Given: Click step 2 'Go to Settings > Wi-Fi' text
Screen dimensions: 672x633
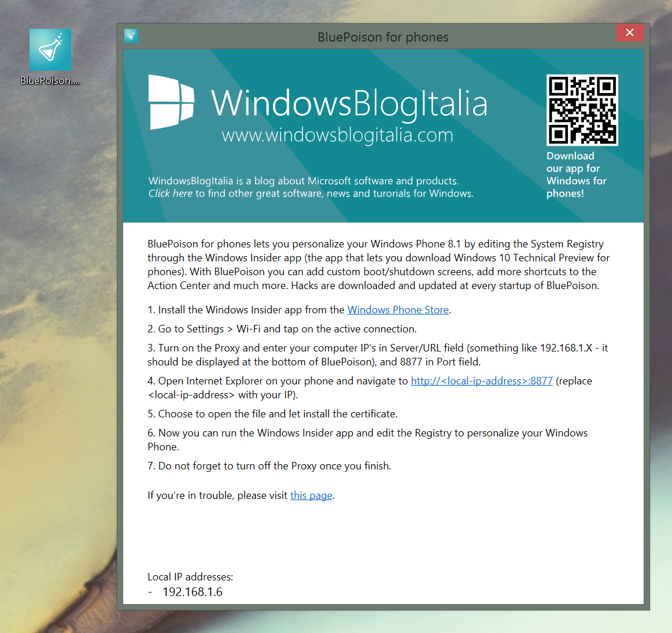Looking at the screenshot, I should 282,329.
